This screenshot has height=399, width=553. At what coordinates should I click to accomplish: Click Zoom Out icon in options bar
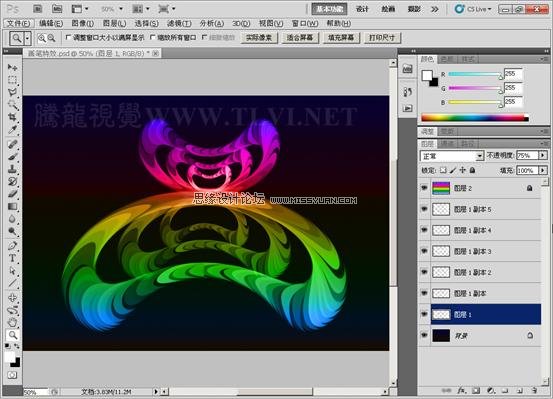tap(51, 38)
